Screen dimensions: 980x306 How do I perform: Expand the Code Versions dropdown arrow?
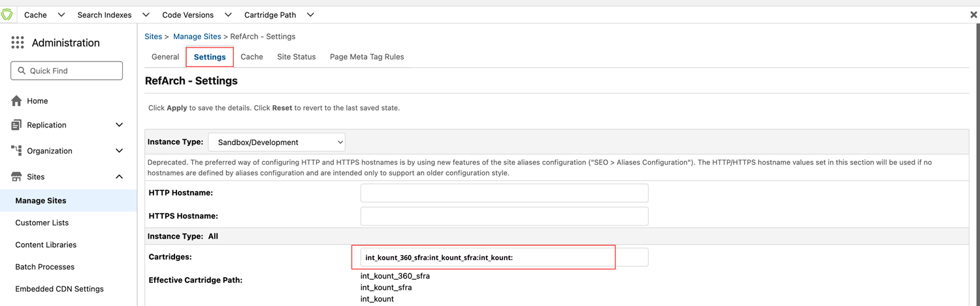[x=228, y=14]
